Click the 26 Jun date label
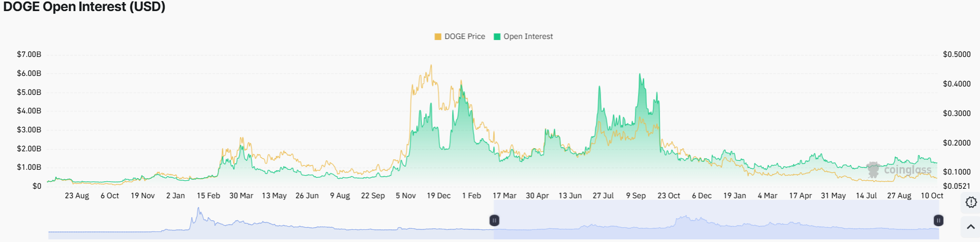 tap(307, 196)
